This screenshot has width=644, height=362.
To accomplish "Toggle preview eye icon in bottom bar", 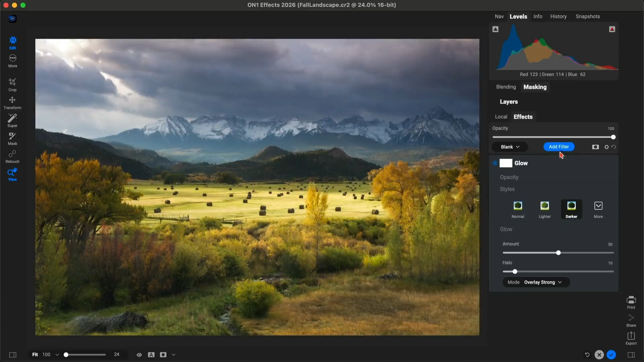I will [139, 355].
